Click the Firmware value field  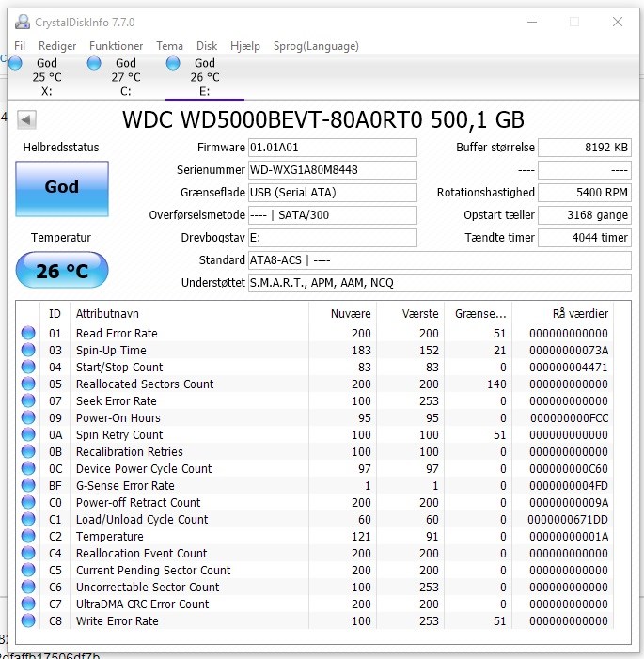[333, 148]
